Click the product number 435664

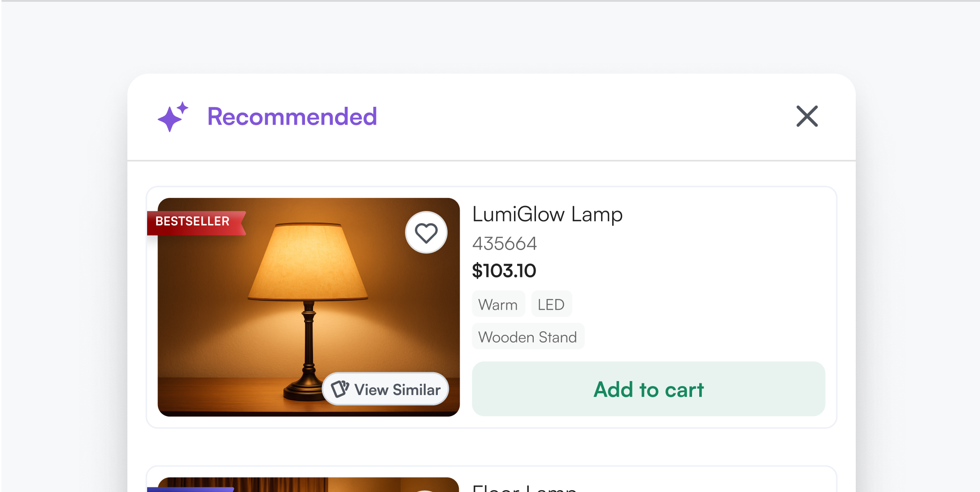point(505,244)
